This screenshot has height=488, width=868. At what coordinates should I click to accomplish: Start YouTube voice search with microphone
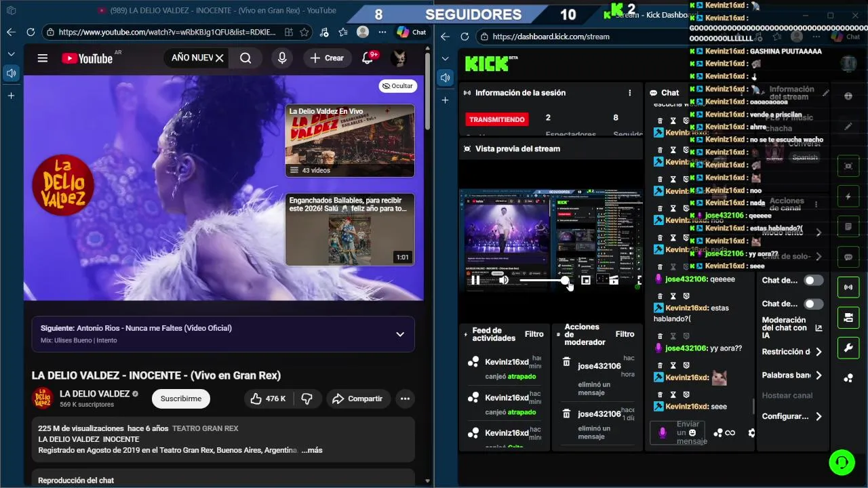[282, 58]
